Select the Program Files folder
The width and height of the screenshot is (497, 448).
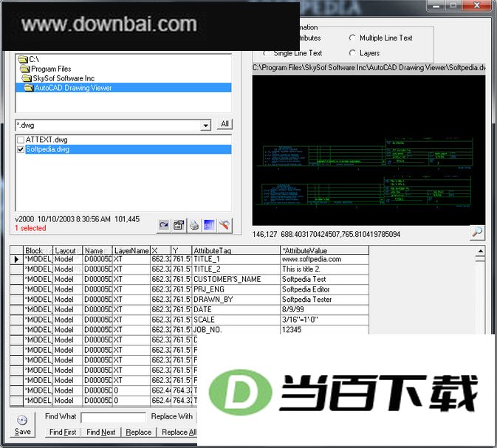click(x=46, y=69)
